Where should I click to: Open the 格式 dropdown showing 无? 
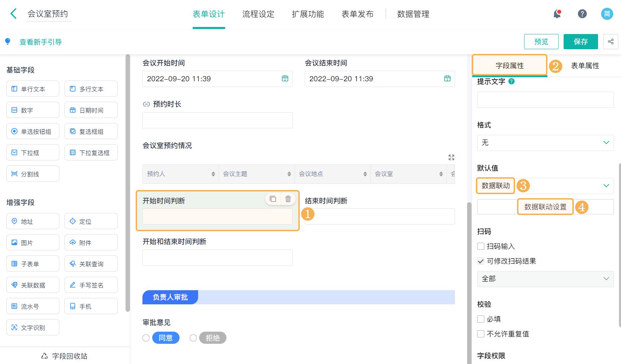(x=545, y=143)
